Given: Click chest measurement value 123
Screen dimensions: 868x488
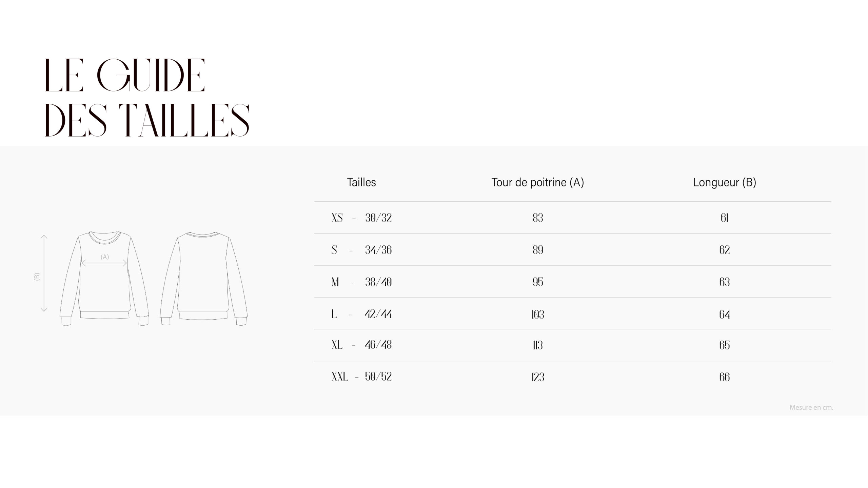Looking at the screenshot, I should [x=538, y=377].
